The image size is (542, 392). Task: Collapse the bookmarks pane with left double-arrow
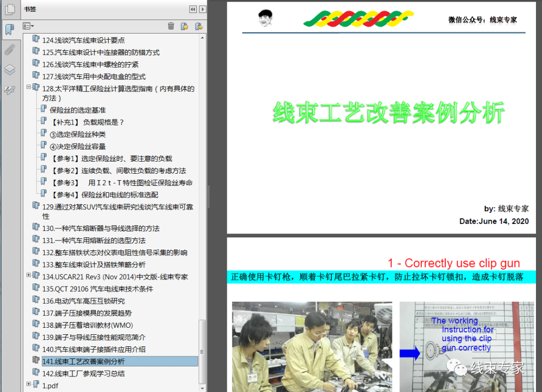(x=193, y=9)
